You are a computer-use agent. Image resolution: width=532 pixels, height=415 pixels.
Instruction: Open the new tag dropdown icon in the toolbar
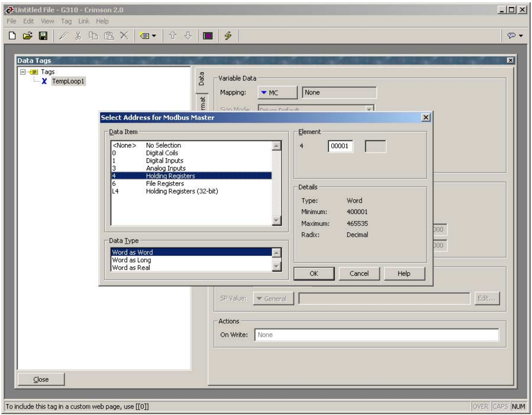pyautogui.click(x=148, y=35)
